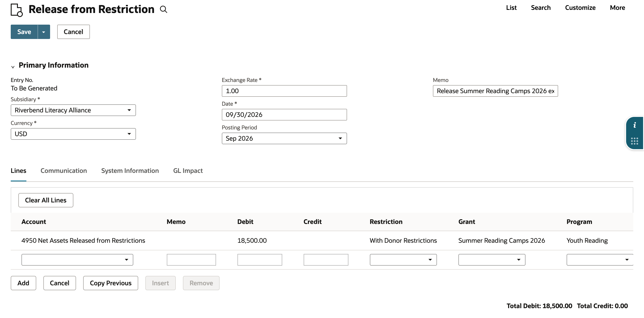
Task: Select the 4950 Net Assets Released line
Action: (x=83, y=240)
